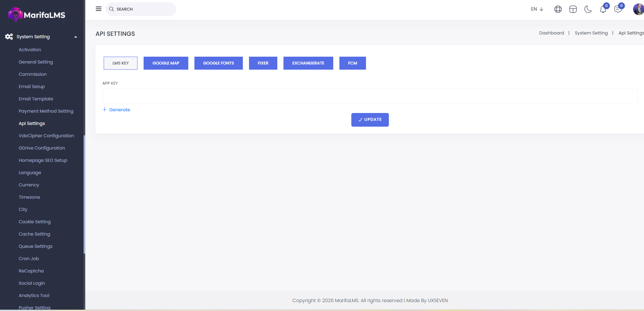The height and width of the screenshot is (311, 644).
Task: Collapse the System Setting menu
Action: (x=76, y=37)
